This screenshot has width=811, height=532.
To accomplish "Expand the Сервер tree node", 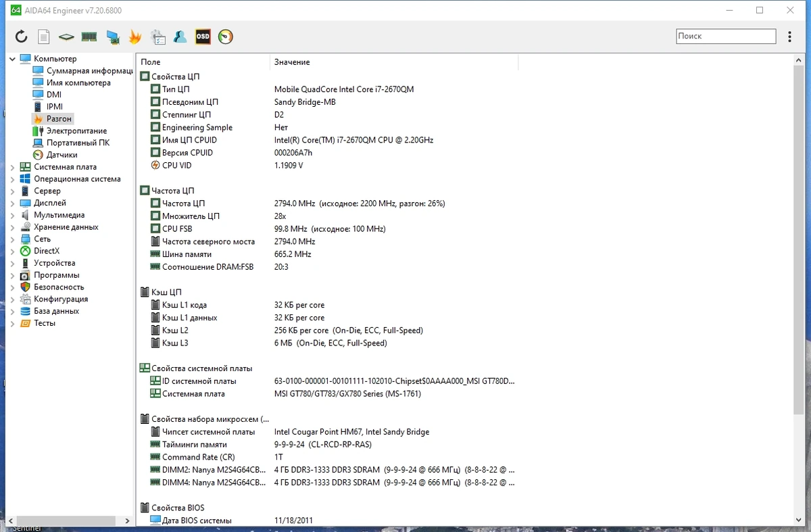I will point(12,191).
